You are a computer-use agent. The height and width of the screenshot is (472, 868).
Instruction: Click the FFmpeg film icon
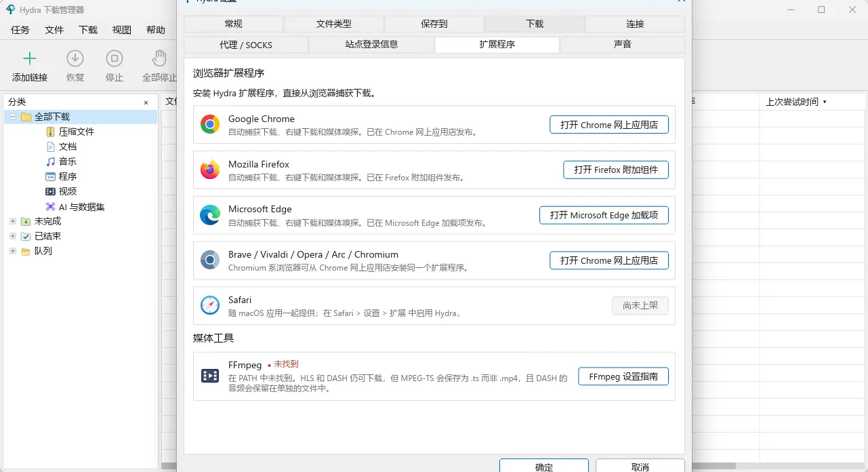210,376
